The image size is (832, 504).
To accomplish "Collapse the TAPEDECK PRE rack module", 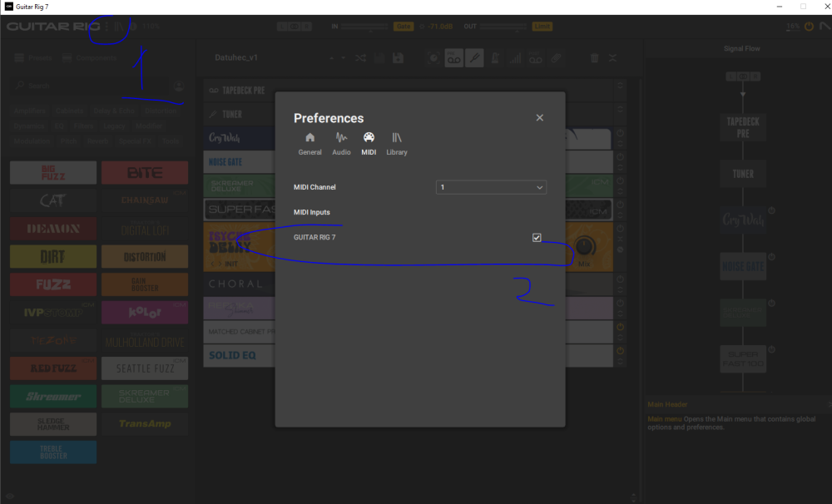I will [x=620, y=86].
